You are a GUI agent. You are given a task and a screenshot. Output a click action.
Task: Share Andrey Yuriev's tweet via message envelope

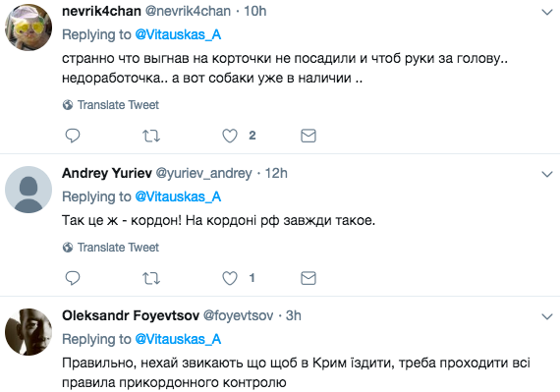308,278
